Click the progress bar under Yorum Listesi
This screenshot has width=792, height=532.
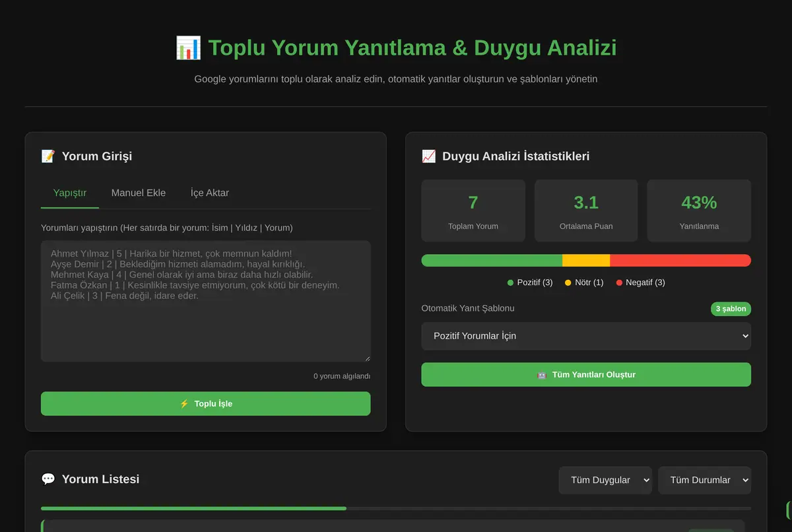[x=396, y=508]
